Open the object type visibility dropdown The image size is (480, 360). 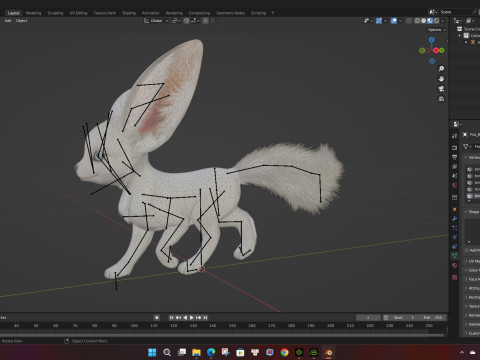coord(368,21)
